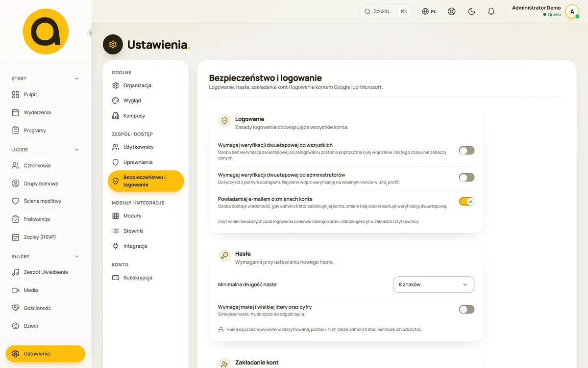The width and height of the screenshot is (588, 368).
Task: Click the Subskrypcja card icon
Action: (x=116, y=278)
